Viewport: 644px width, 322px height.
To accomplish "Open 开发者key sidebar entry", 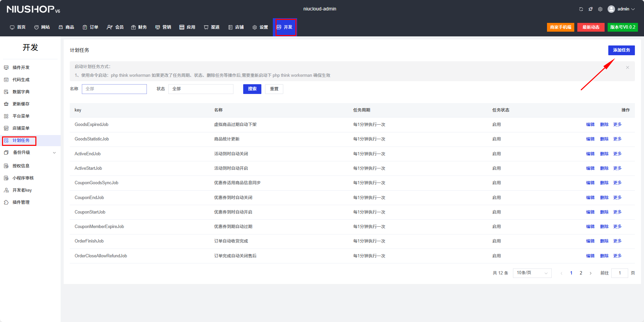I will pyautogui.click(x=22, y=190).
